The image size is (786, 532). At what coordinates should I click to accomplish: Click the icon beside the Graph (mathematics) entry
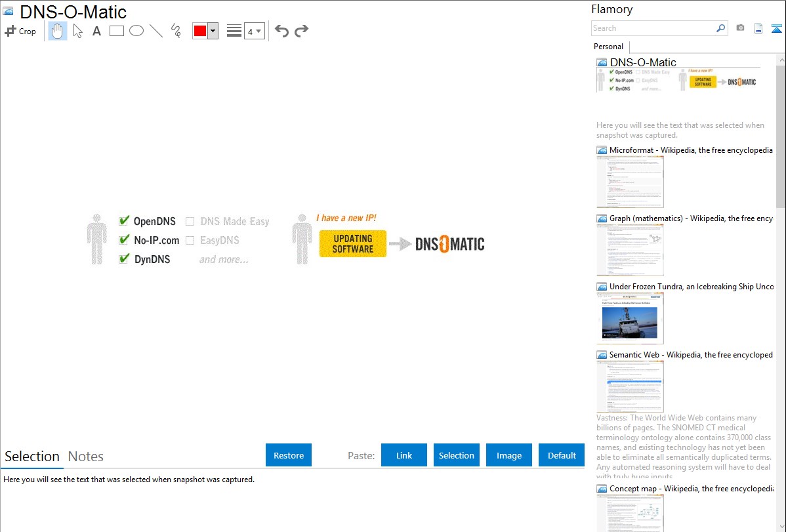pos(602,218)
